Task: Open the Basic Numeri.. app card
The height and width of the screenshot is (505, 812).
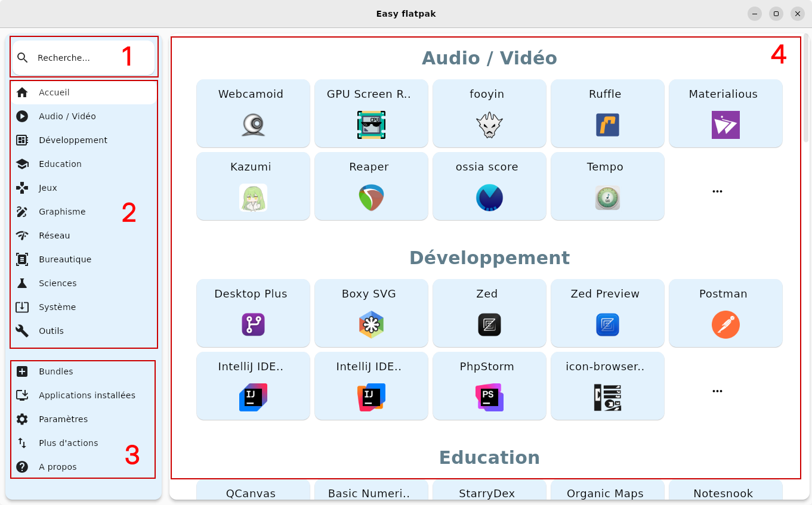Action: (x=371, y=490)
